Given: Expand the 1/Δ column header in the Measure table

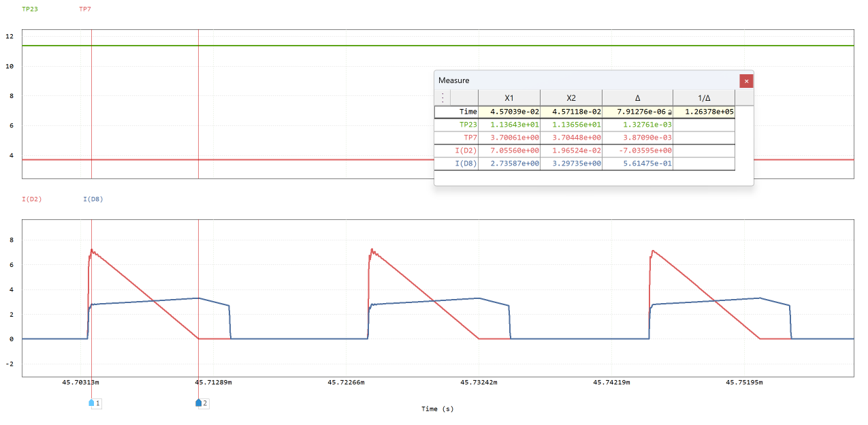Looking at the screenshot, I should pos(703,97).
